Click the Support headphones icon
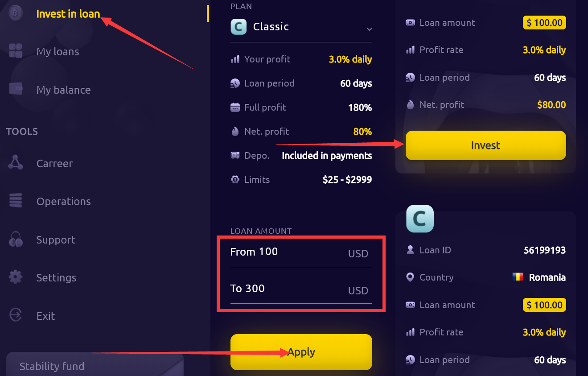 tap(16, 239)
